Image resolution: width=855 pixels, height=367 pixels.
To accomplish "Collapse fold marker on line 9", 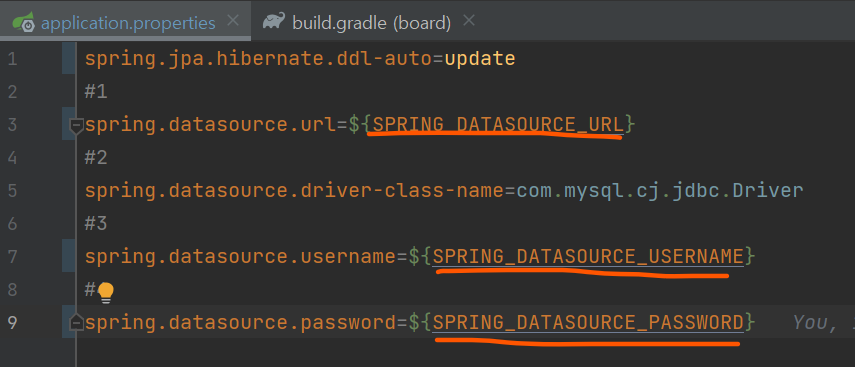I will pos(76,323).
